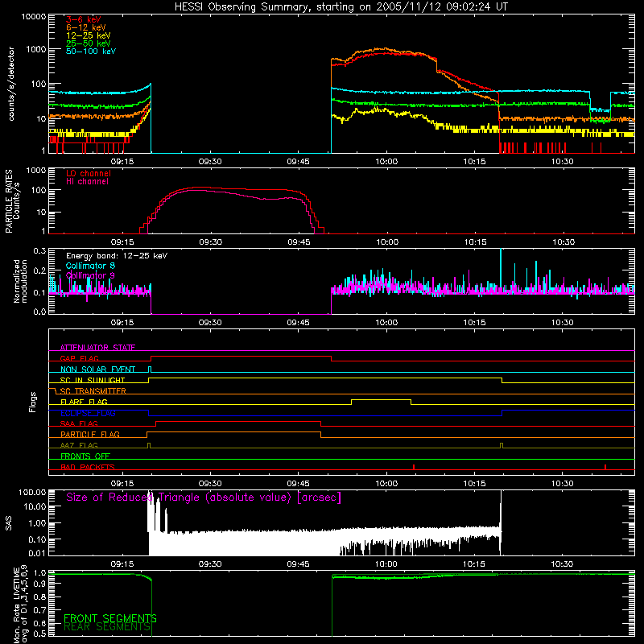Screen dimensions: 644x644
Task: Click 10:00 under the particle rates panel
Action: coord(387,242)
